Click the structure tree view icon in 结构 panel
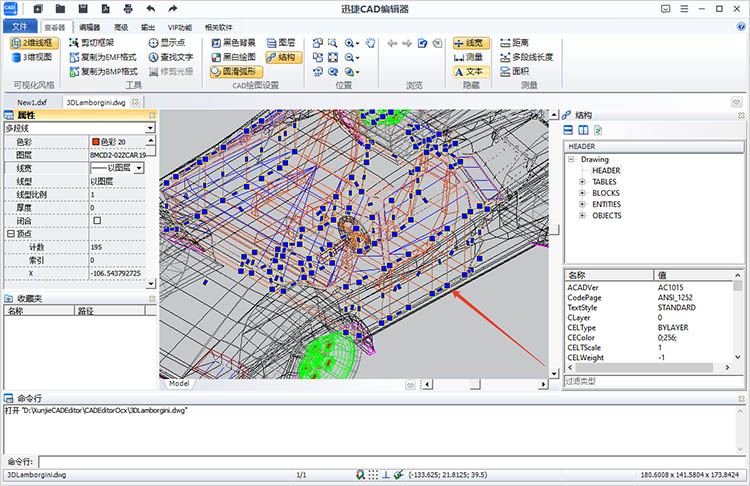750x486 pixels. (568, 130)
